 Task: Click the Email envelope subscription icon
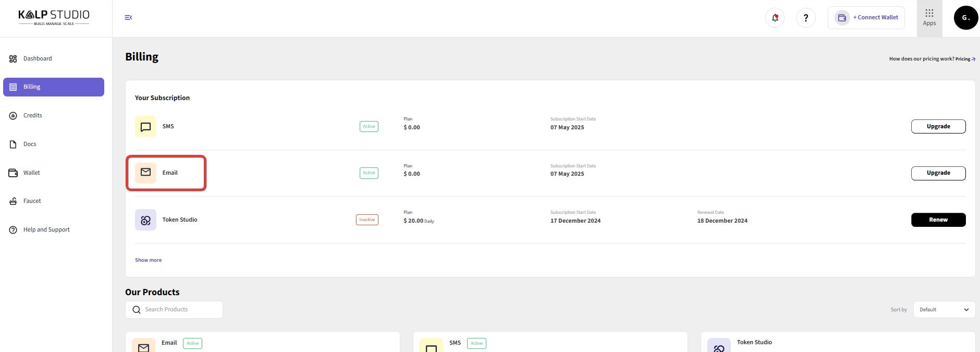(x=145, y=173)
